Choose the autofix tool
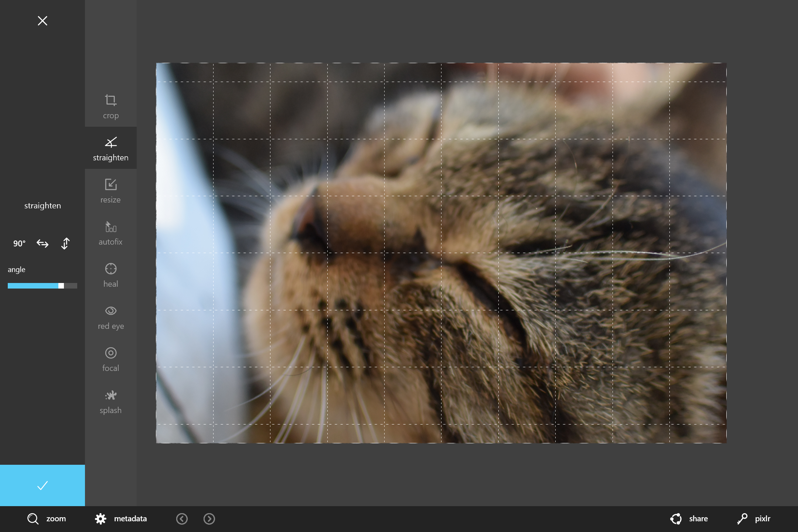Screen dimensions: 798x532 (110, 233)
